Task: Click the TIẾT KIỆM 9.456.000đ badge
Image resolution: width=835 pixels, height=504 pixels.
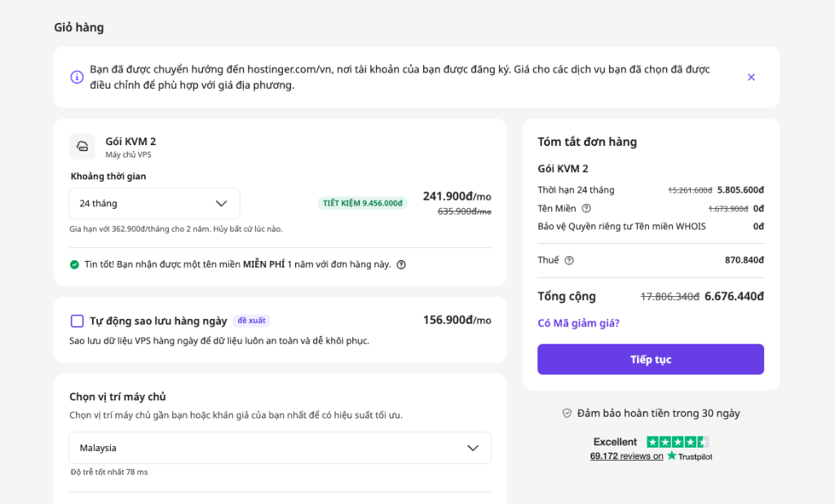Action: 363,203
